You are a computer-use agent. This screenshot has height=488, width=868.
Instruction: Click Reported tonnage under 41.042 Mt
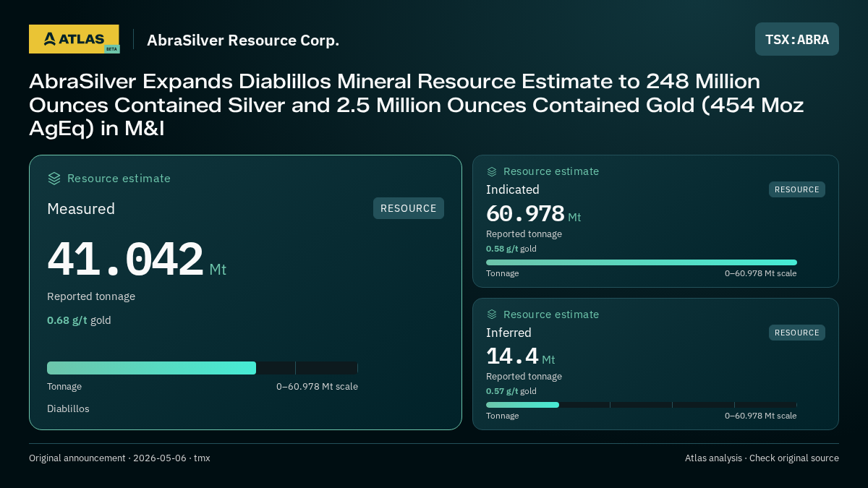click(91, 296)
